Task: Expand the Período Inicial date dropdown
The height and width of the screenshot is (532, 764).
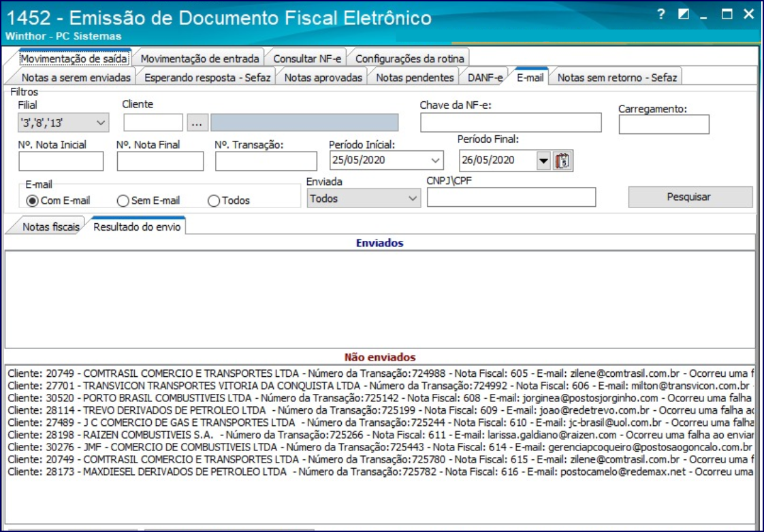Action: (435, 160)
